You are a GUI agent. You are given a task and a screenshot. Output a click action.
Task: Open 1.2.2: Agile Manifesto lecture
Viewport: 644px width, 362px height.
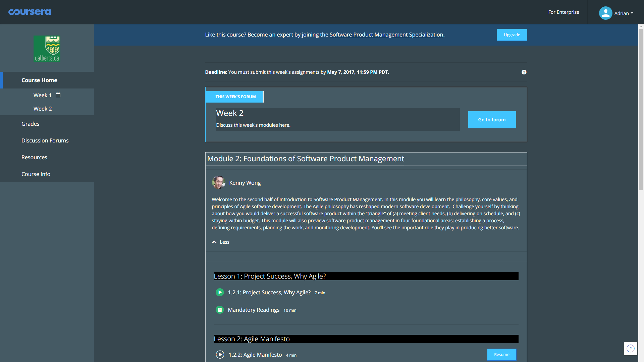tap(255, 355)
